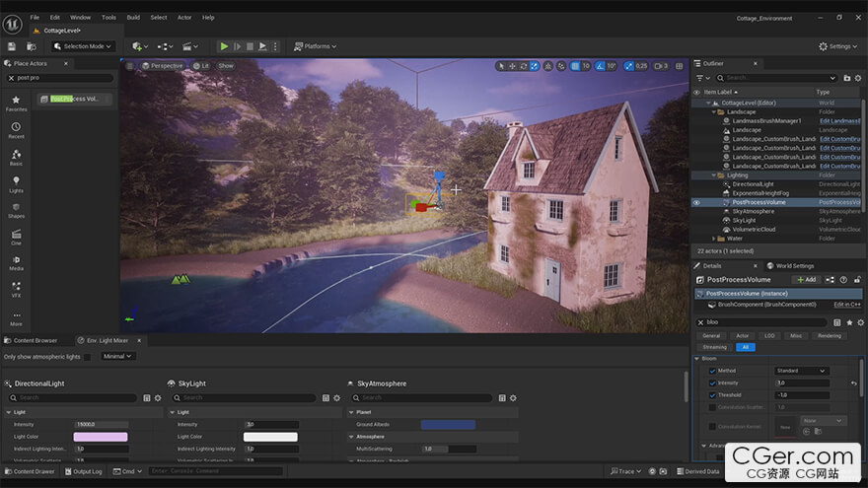Image resolution: width=868 pixels, height=488 pixels.
Task: Click the Stop simulation button
Action: point(250,46)
